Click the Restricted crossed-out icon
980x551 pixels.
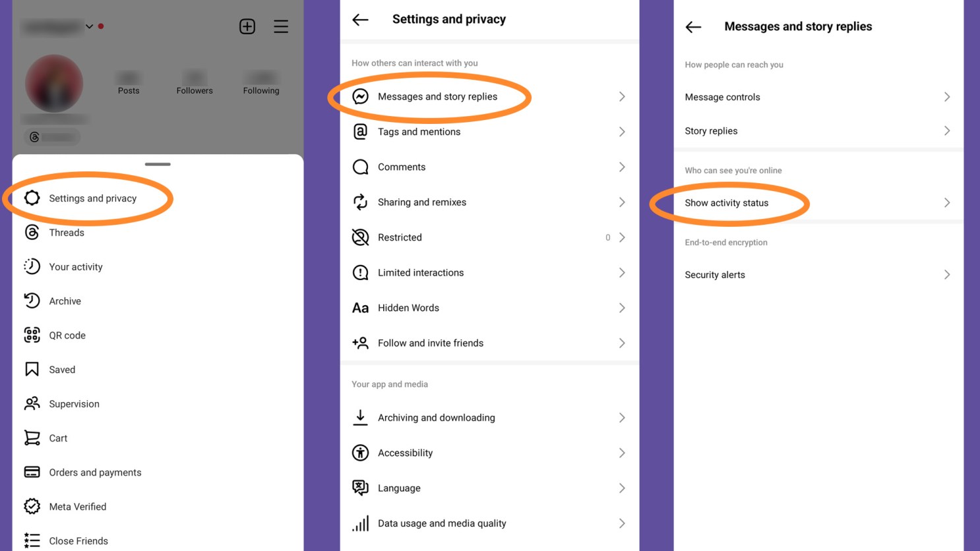(360, 237)
